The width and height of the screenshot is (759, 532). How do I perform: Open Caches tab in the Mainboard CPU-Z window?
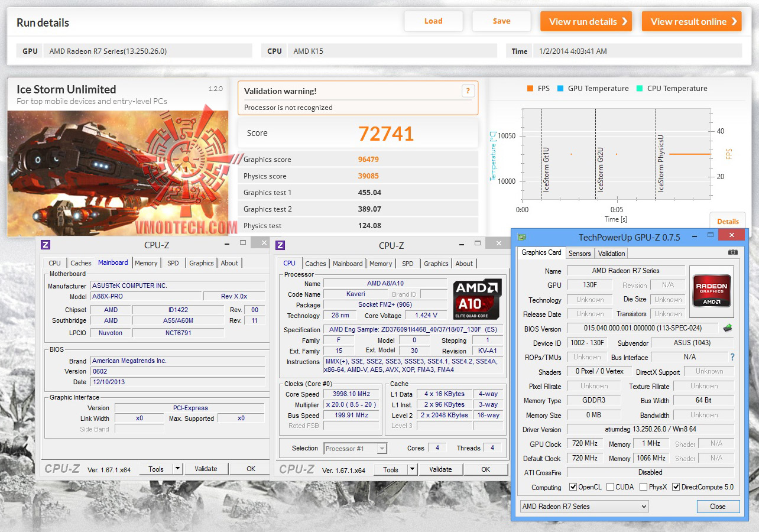pyautogui.click(x=81, y=263)
